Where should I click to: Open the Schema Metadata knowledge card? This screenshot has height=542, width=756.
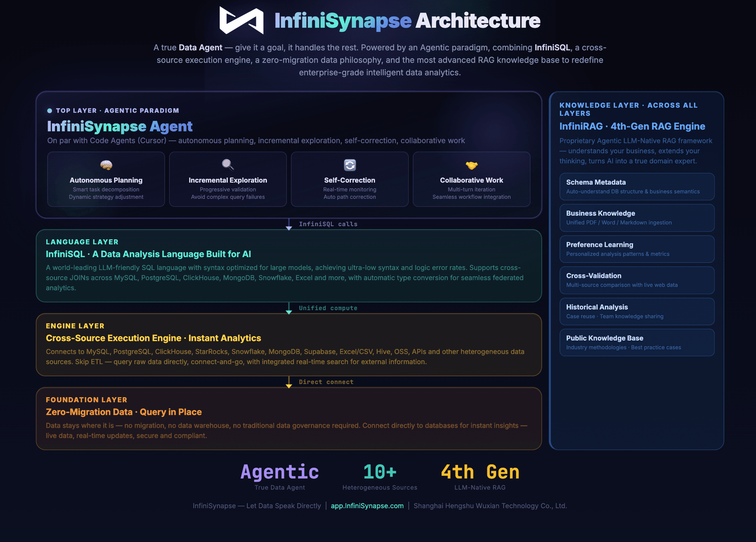coord(637,187)
